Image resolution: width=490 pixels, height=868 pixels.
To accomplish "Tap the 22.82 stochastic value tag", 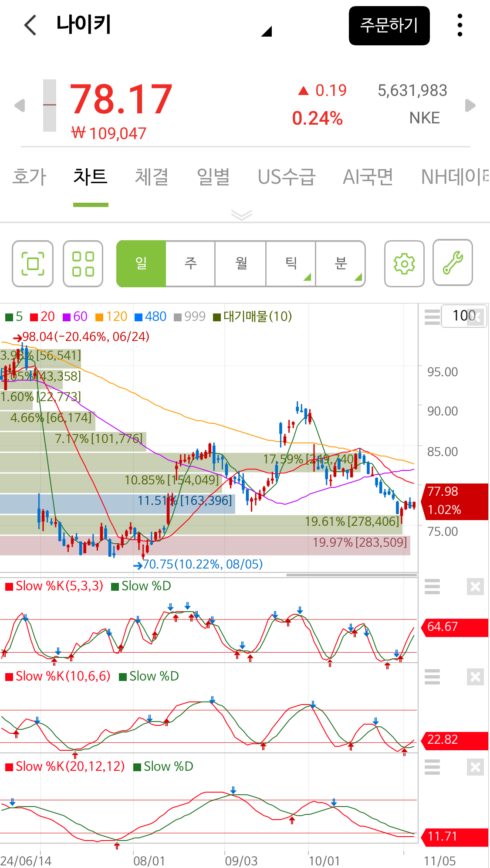I will pyautogui.click(x=455, y=740).
